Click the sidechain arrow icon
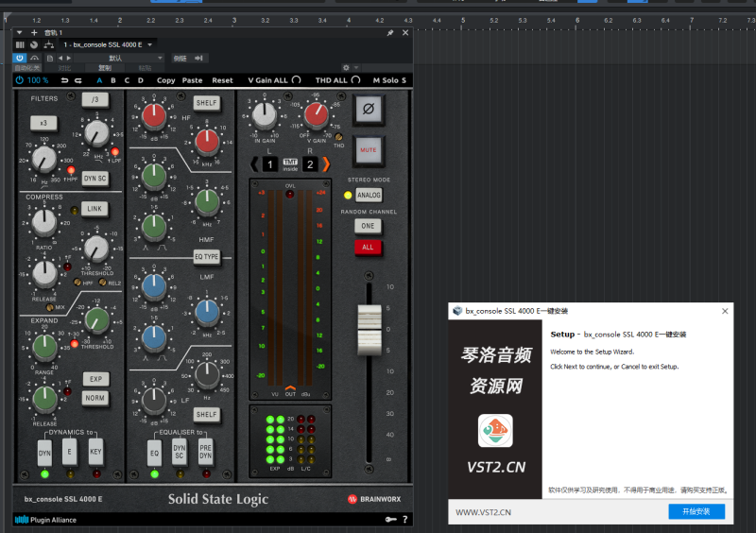The image size is (756, 533). [x=198, y=58]
